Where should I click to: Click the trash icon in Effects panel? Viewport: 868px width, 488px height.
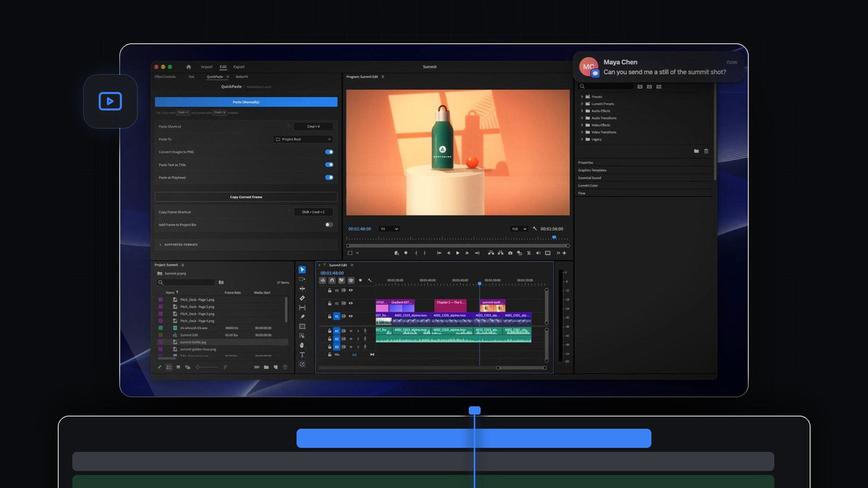pyautogui.click(x=707, y=151)
